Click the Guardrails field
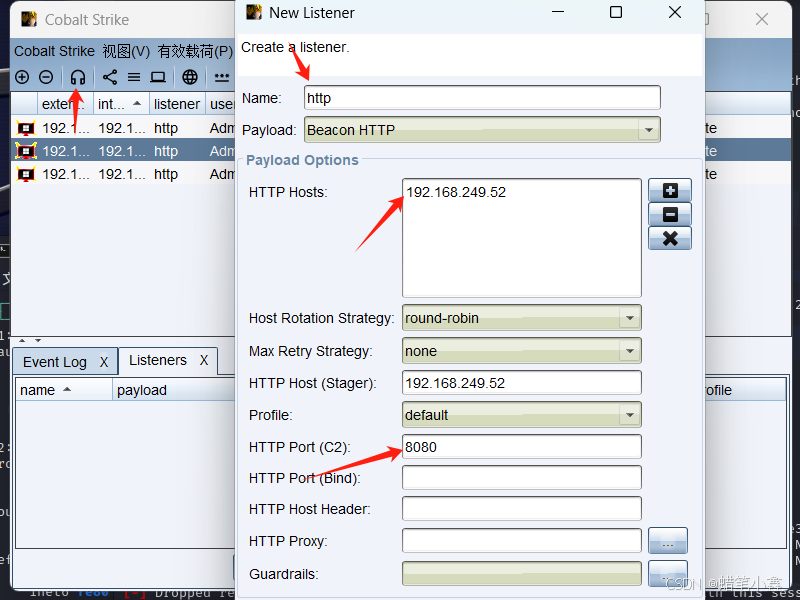The image size is (800, 600). point(521,573)
